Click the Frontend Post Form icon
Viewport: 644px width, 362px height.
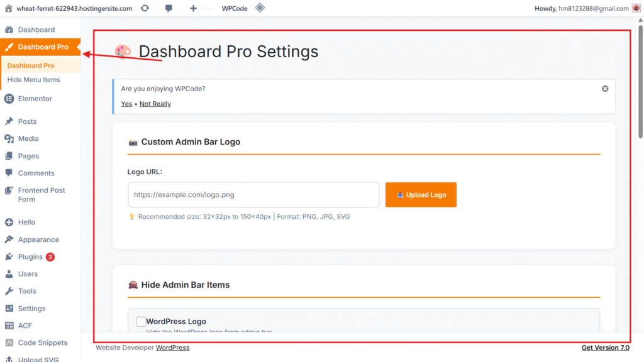click(x=9, y=190)
